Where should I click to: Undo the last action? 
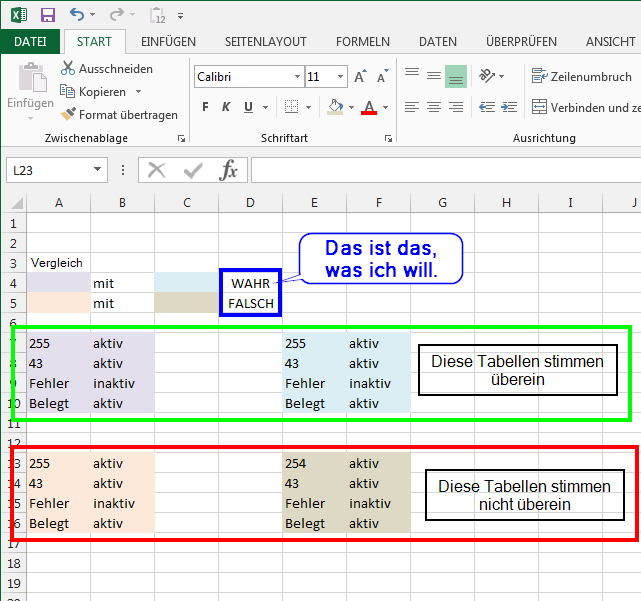78,15
